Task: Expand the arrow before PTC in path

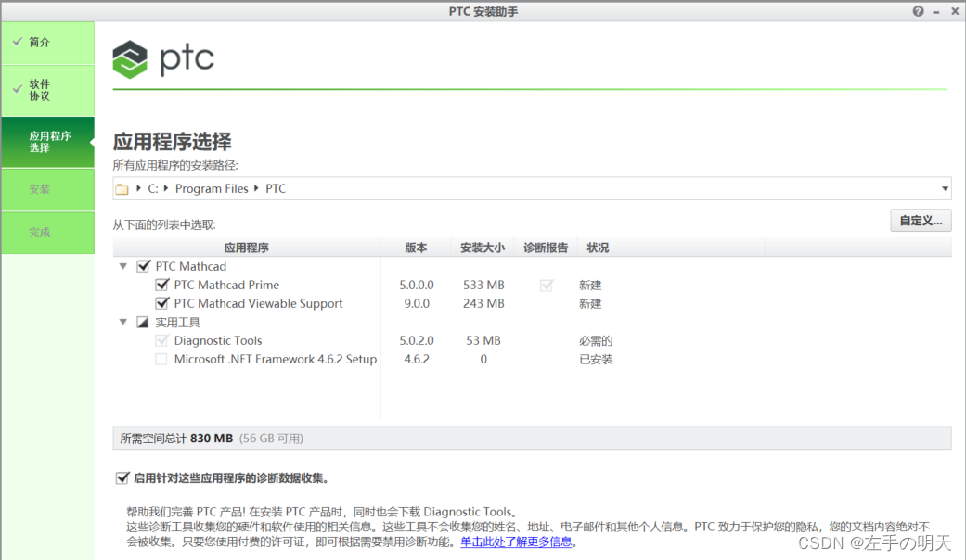Action: [256, 188]
